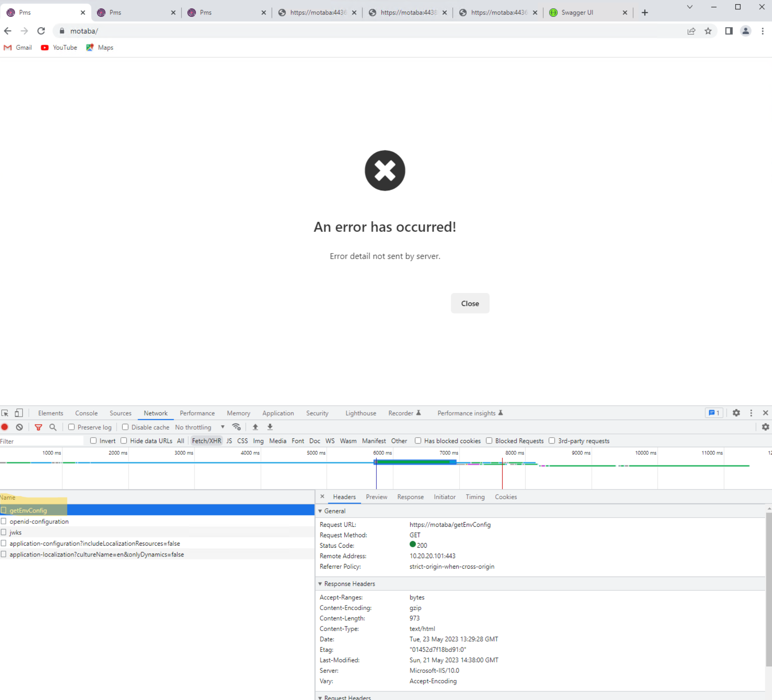Tick the Invert filter checkbox
772x700 pixels.
[93, 441]
